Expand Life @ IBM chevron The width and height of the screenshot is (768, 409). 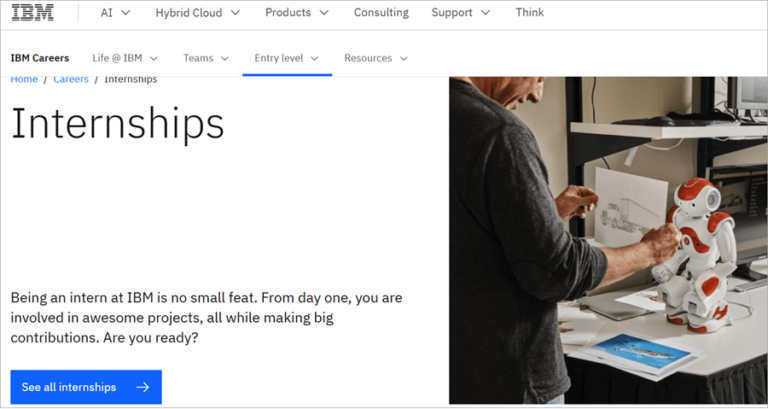[x=154, y=58]
